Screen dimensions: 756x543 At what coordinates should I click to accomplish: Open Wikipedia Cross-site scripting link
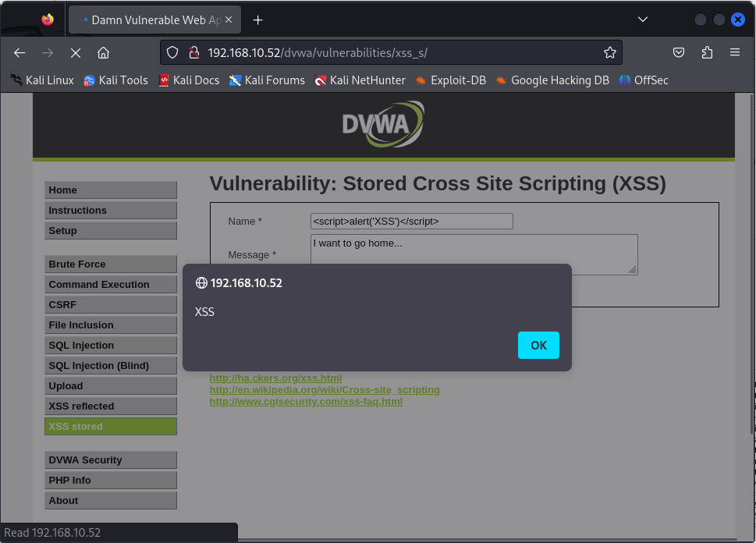(325, 389)
